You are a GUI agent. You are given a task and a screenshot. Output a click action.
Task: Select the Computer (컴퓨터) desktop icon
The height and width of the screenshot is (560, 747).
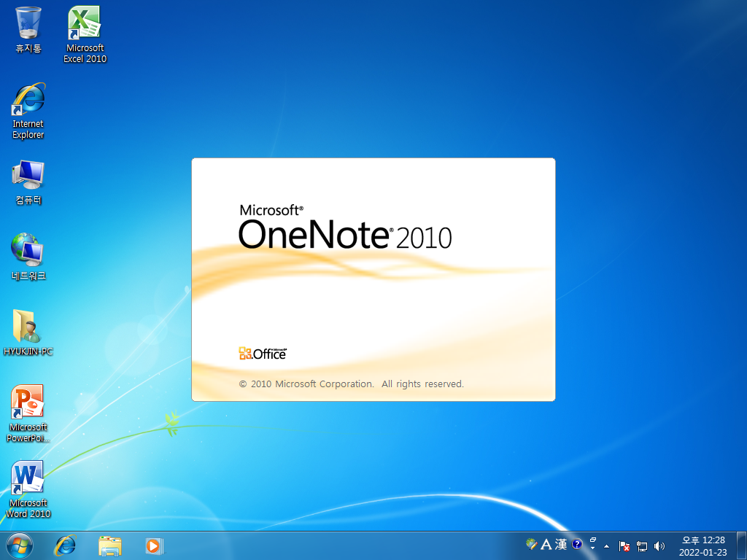coord(28,183)
